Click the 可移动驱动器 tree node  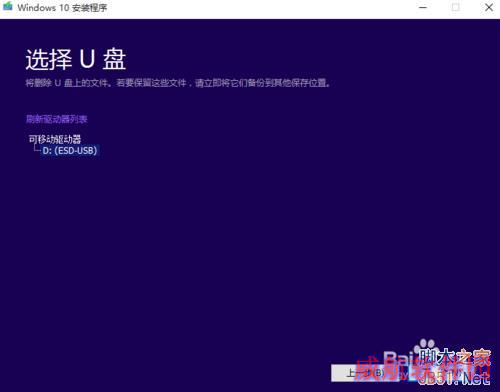click(x=55, y=139)
